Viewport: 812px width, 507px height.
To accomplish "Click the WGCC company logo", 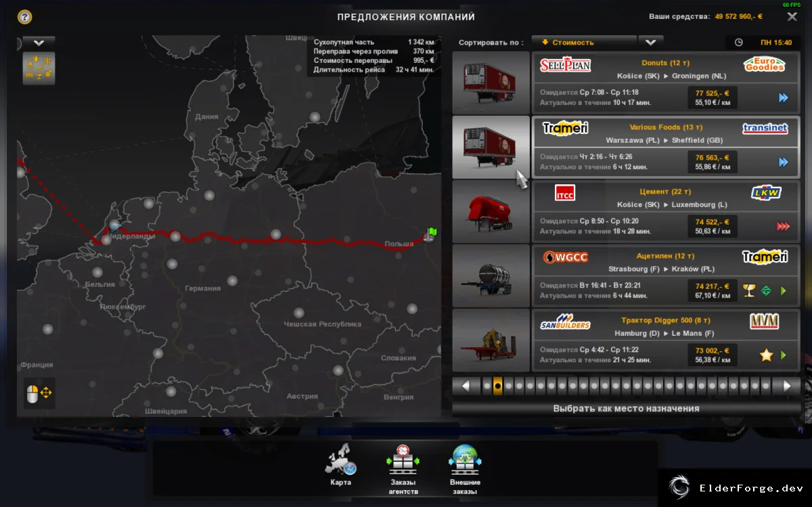I will click(x=565, y=257).
